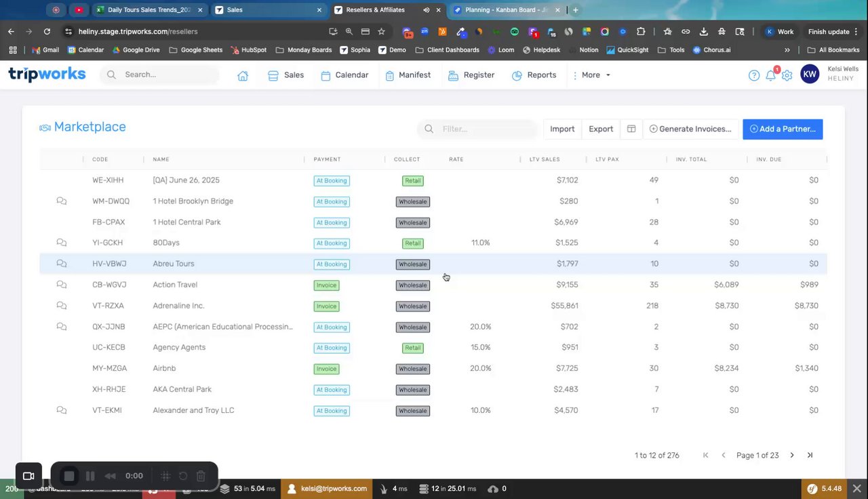
Task: Open the Airbnb partner row
Action: [x=433, y=368]
